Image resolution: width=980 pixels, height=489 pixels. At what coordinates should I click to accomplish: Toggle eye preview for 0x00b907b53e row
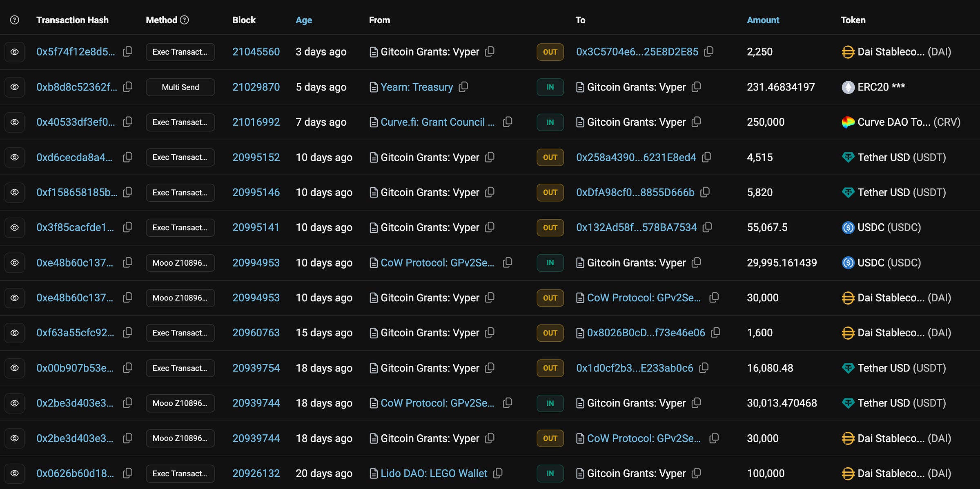point(14,368)
